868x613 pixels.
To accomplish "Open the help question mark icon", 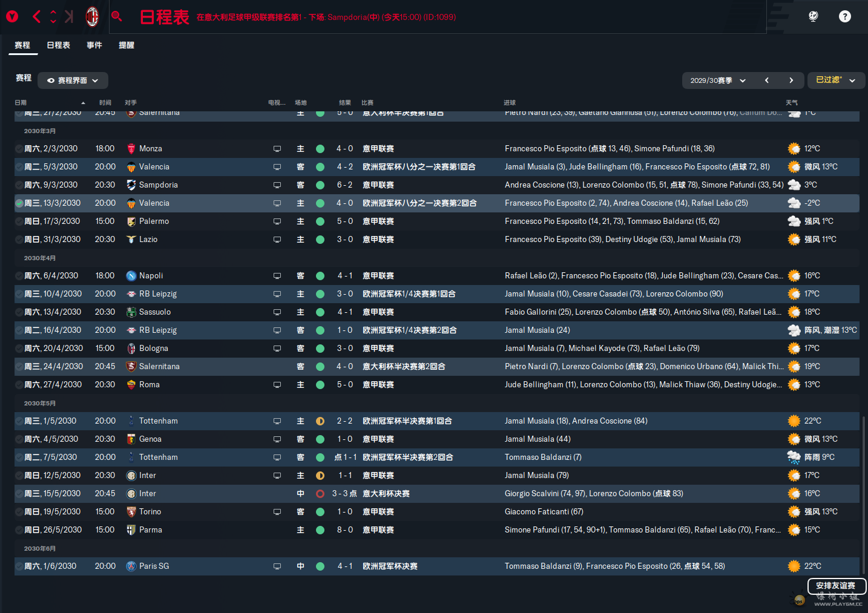I will [845, 16].
